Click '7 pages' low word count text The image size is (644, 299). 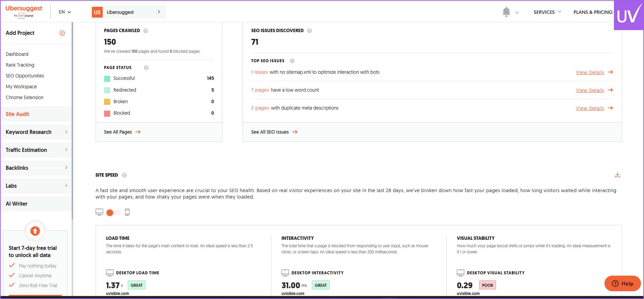[260, 90]
